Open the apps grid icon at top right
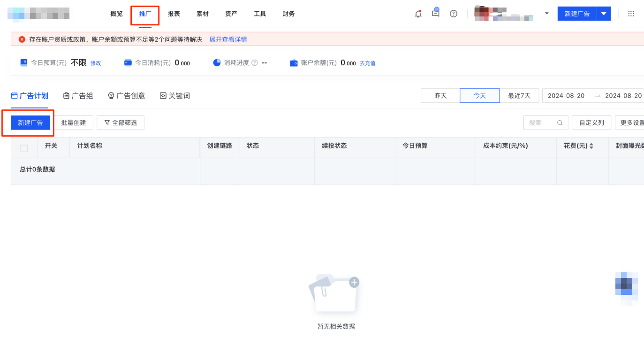The image size is (644, 346). (631, 14)
